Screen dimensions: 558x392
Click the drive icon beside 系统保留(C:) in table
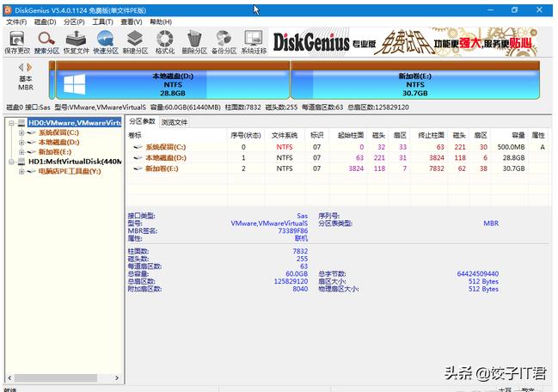tap(138, 147)
